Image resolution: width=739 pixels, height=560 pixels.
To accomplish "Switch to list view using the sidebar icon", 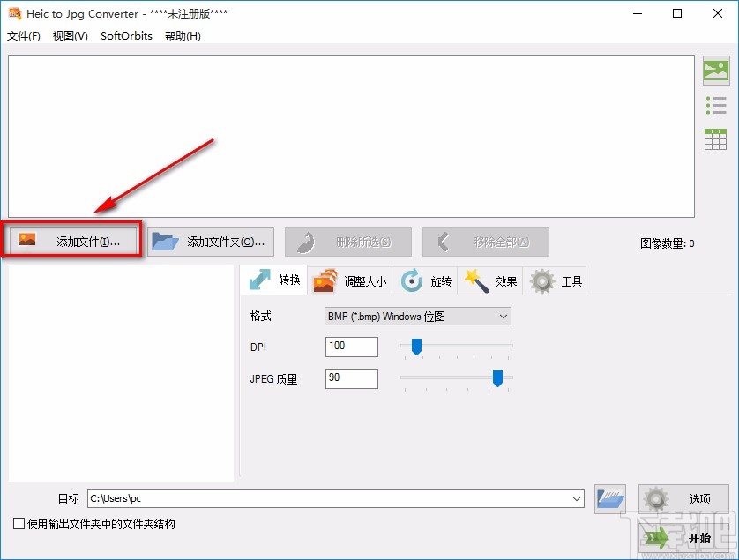I will (717, 104).
